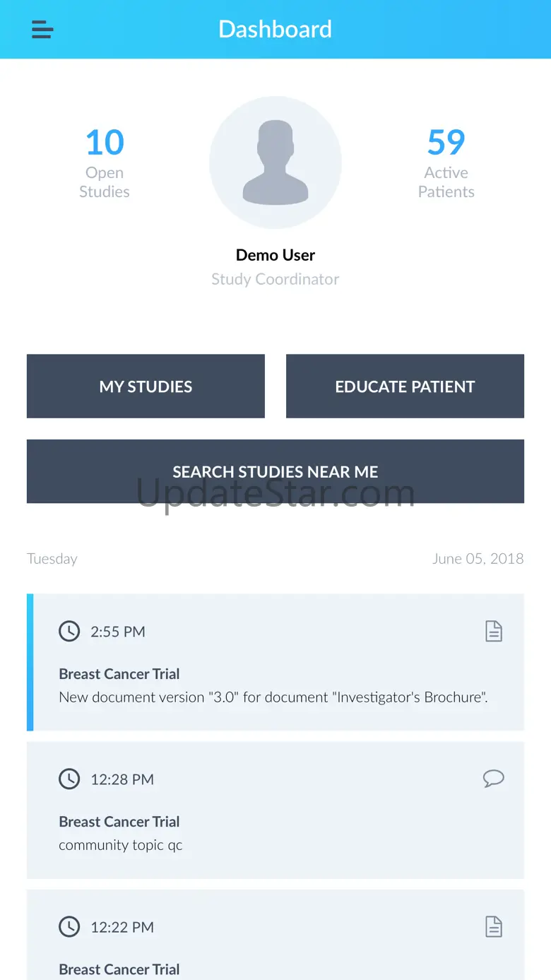Screen dimensions: 551x980
Task: Open the hamburger menu icon
Action: (x=42, y=30)
